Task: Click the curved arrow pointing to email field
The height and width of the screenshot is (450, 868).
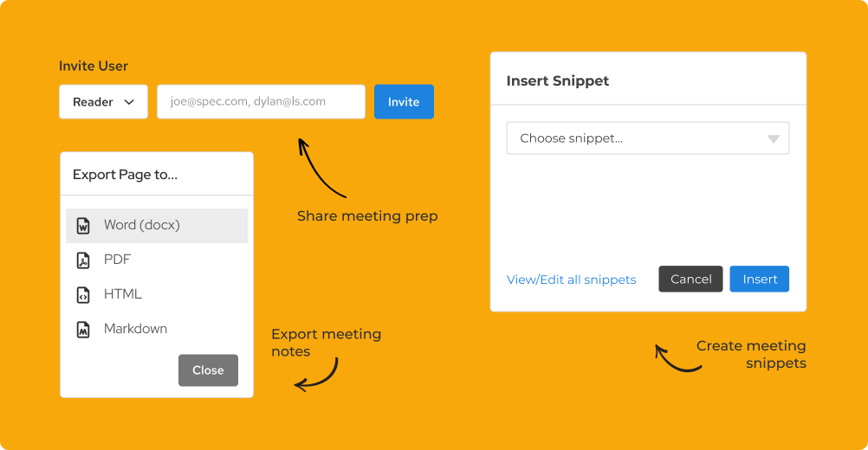Action: click(x=319, y=168)
